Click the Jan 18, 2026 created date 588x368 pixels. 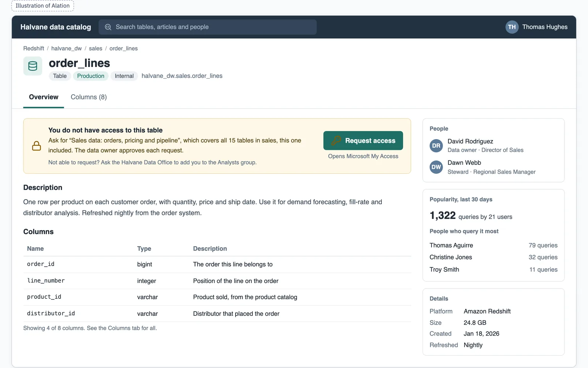coord(481,334)
